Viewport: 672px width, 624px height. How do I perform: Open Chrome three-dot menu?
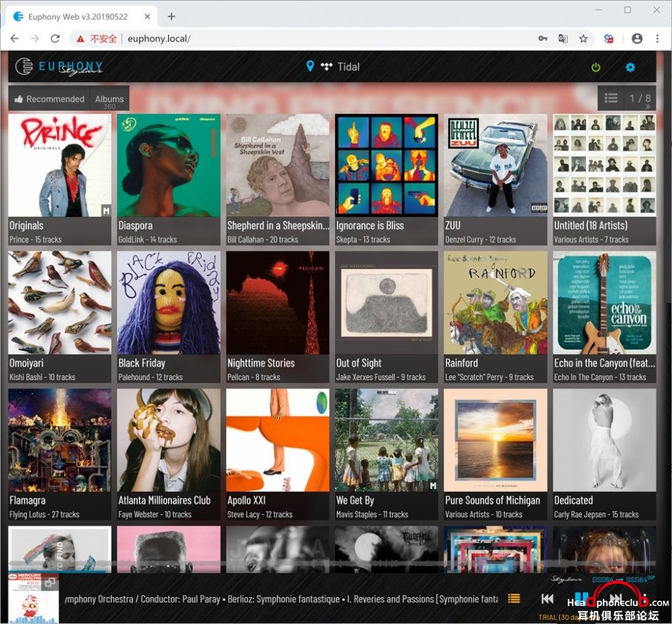coord(657,38)
